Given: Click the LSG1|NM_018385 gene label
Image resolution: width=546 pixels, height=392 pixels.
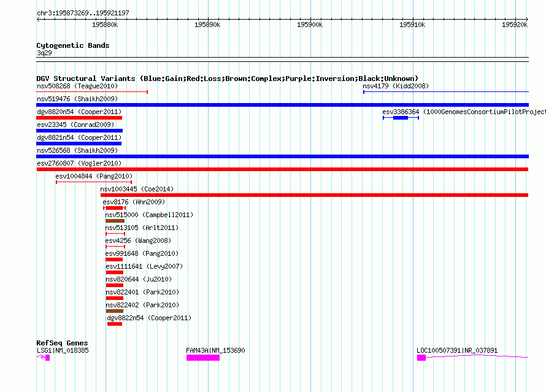Looking at the screenshot, I should (63, 350).
